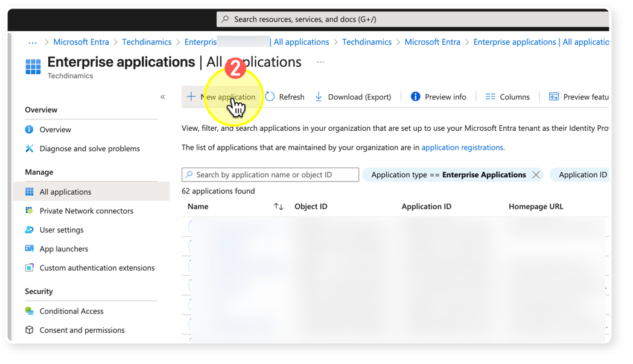Click the blue Overview info icon
This screenshot has height=364, width=633.
pos(29,130)
